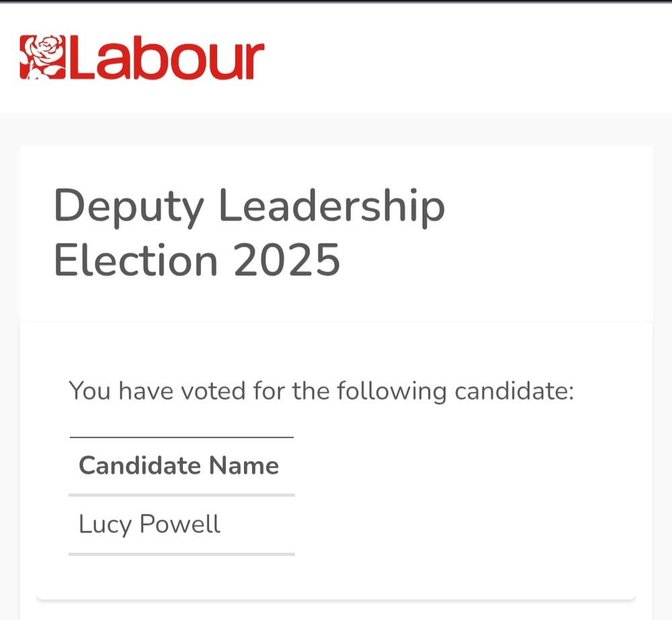Click the word "the" in the confirmation sentence
The width and height of the screenshot is (672, 620).
310,391
